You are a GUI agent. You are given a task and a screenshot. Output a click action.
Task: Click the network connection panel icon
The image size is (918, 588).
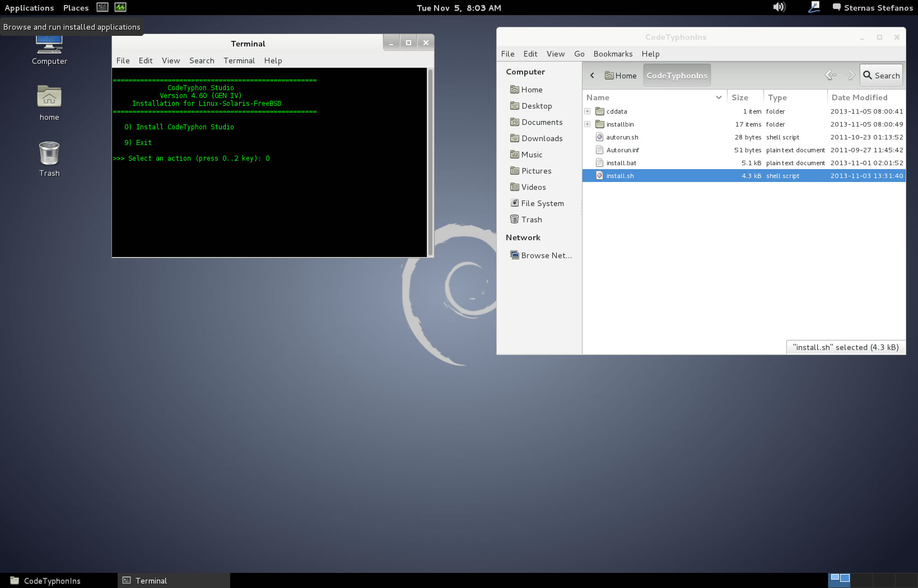pos(814,7)
